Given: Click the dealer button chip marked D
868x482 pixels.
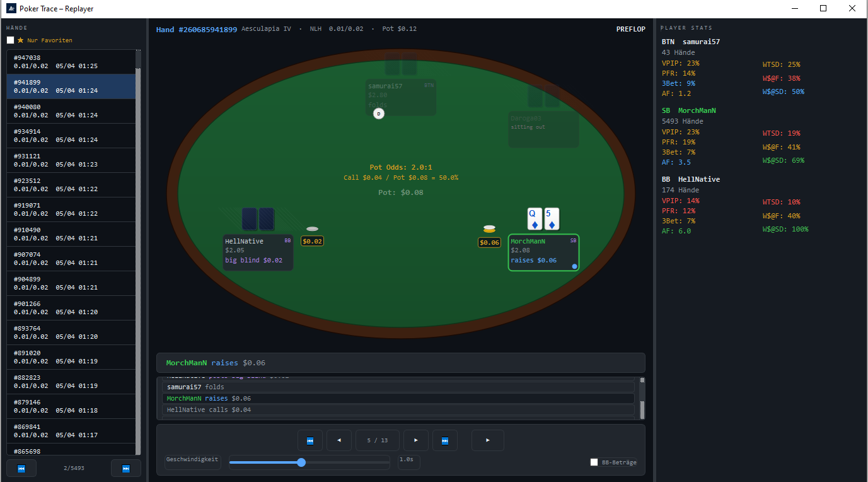Looking at the screenshot, I should click(x=379, y=114).
